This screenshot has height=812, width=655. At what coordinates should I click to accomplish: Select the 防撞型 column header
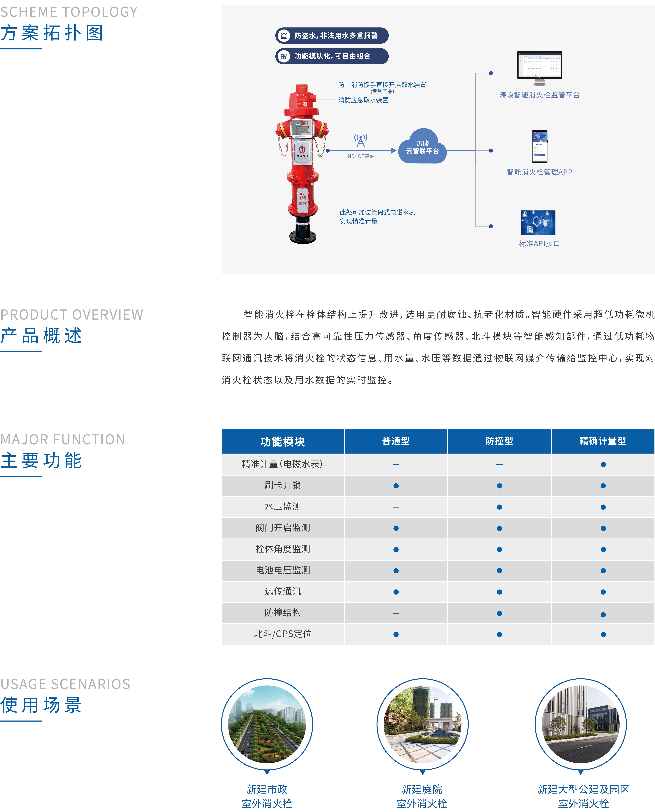coord(499,441)
